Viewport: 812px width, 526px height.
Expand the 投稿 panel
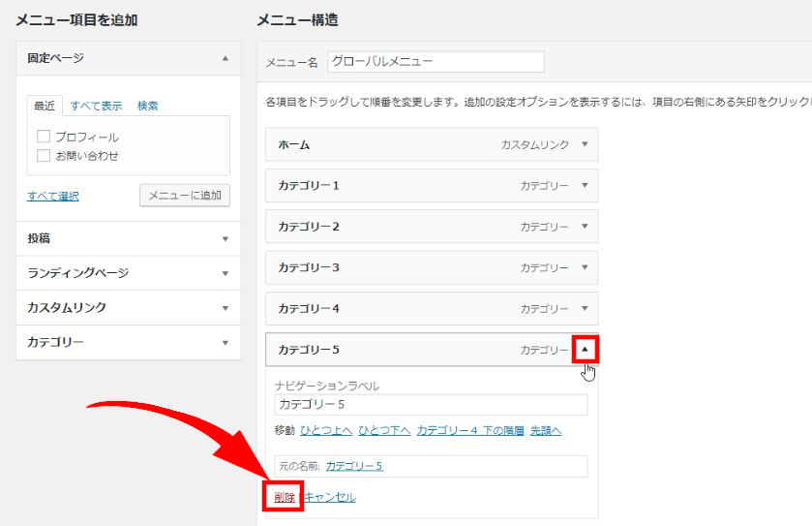226,238
